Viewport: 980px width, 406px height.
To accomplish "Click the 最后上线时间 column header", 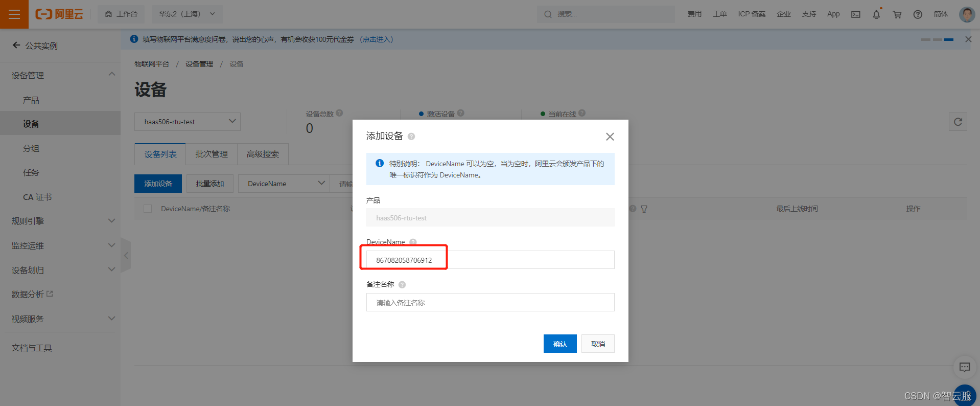I will coord(797,209).
